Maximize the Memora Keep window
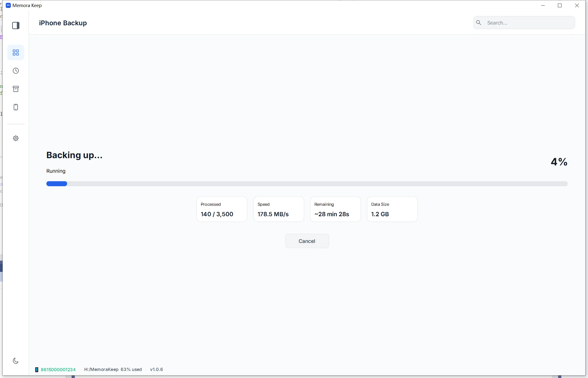Viewport: 588px width, 378px height. (x=560, y=5)
